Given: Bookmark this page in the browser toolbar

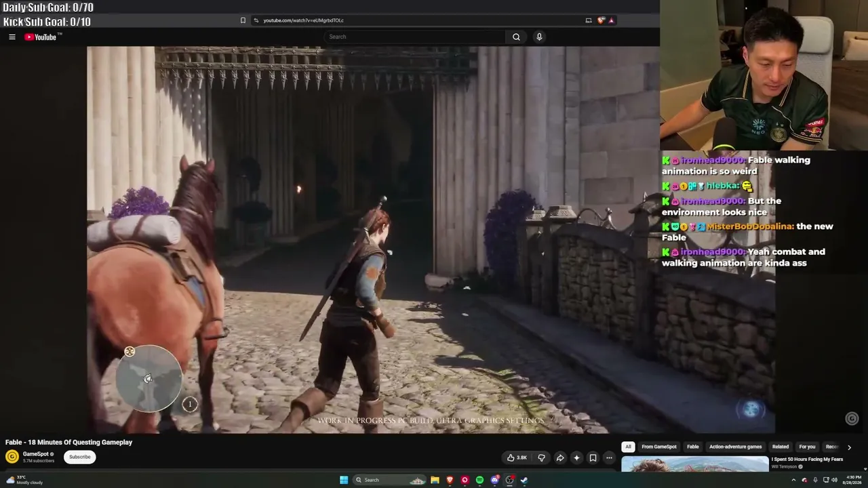Looking at the screenshot, I should click(243, 20).
